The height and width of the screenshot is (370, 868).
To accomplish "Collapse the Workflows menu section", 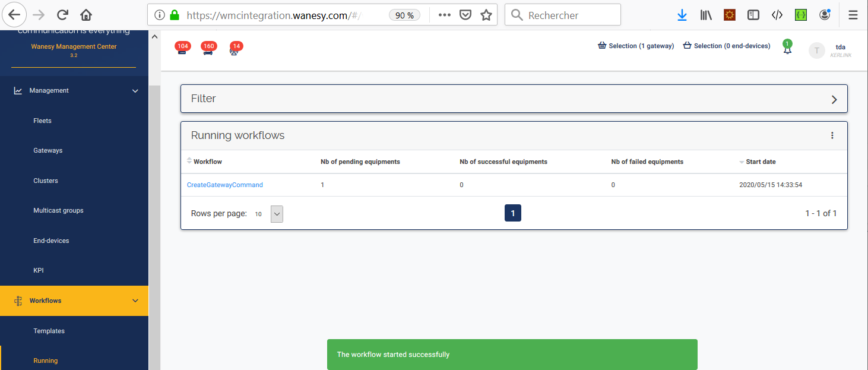I will click(135, 301).
